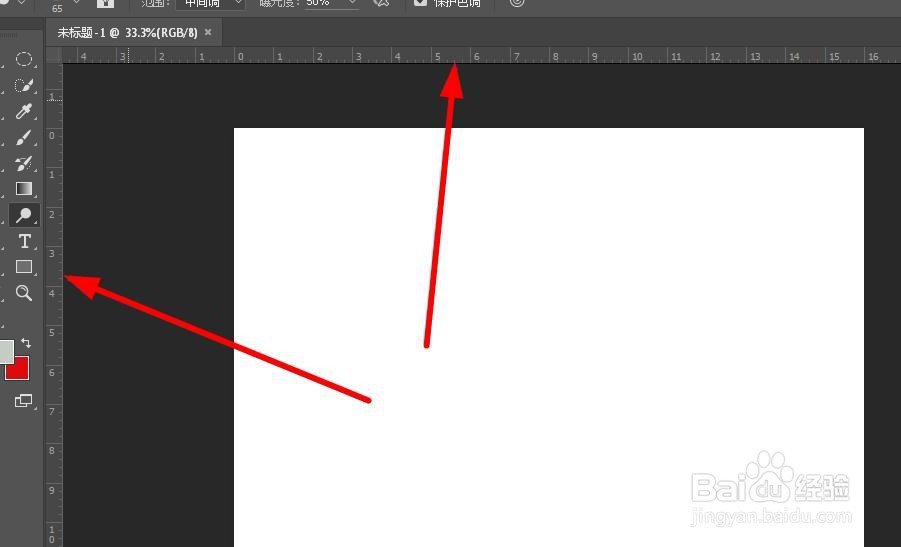Toggle the 保护色调 checkbox

coord(421,2)
